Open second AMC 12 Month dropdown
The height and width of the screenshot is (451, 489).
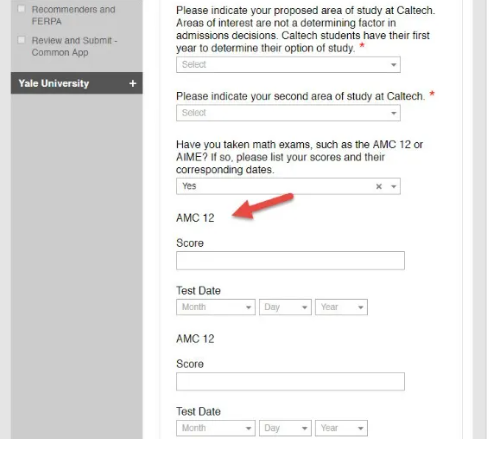pyautogui.click(x=216, y=428)
